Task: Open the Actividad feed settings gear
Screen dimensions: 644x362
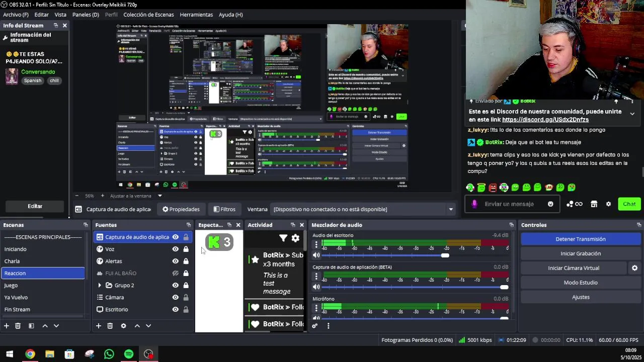Action: tap(295, 238)
